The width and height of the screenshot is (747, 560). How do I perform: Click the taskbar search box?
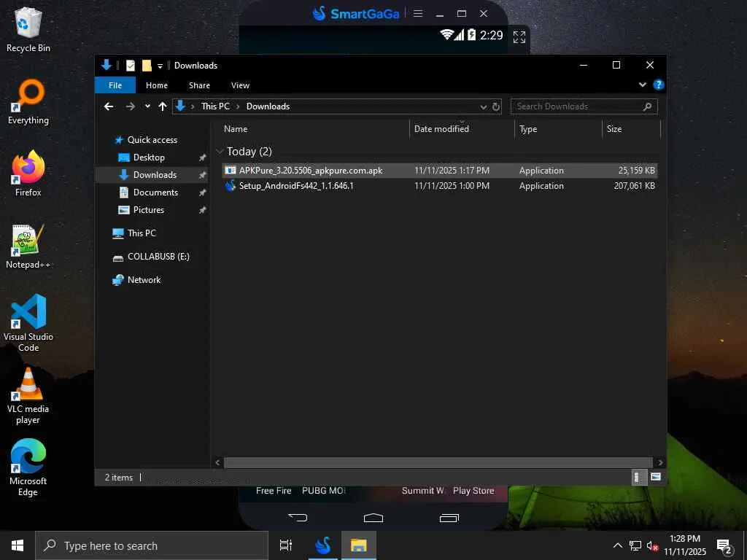tap(152, 545)
